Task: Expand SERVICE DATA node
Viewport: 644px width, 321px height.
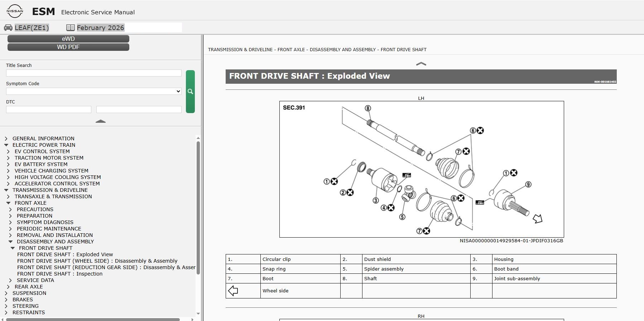Action: (x=10, y=280)
